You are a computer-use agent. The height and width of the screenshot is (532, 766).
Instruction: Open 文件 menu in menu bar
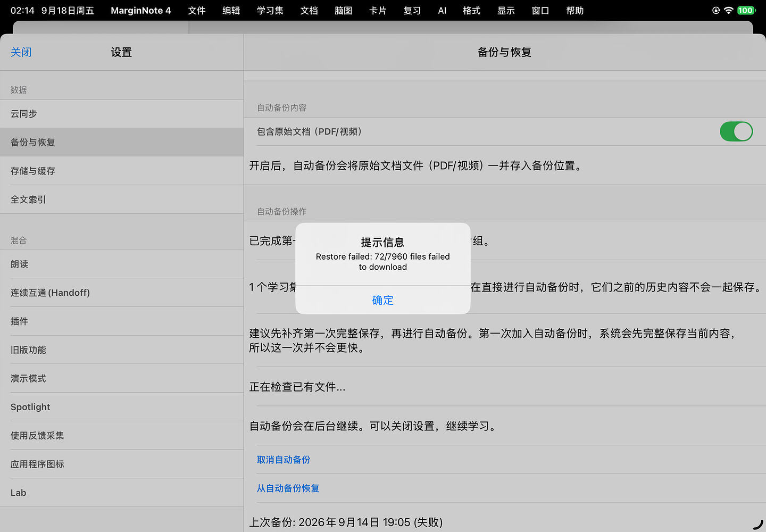(x=197, y=10)
